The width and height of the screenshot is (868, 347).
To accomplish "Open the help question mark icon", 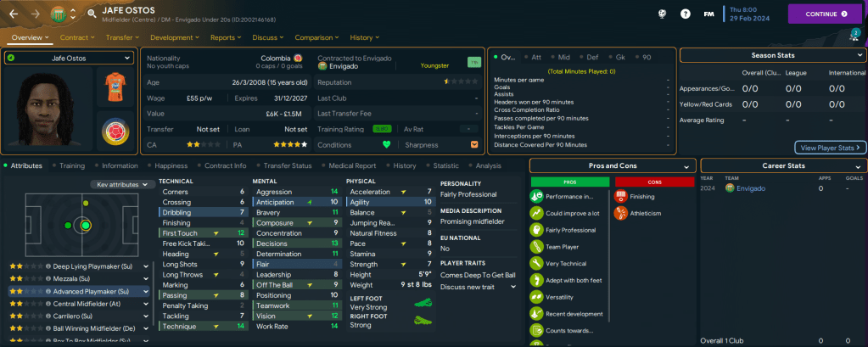I will (685, 14).
